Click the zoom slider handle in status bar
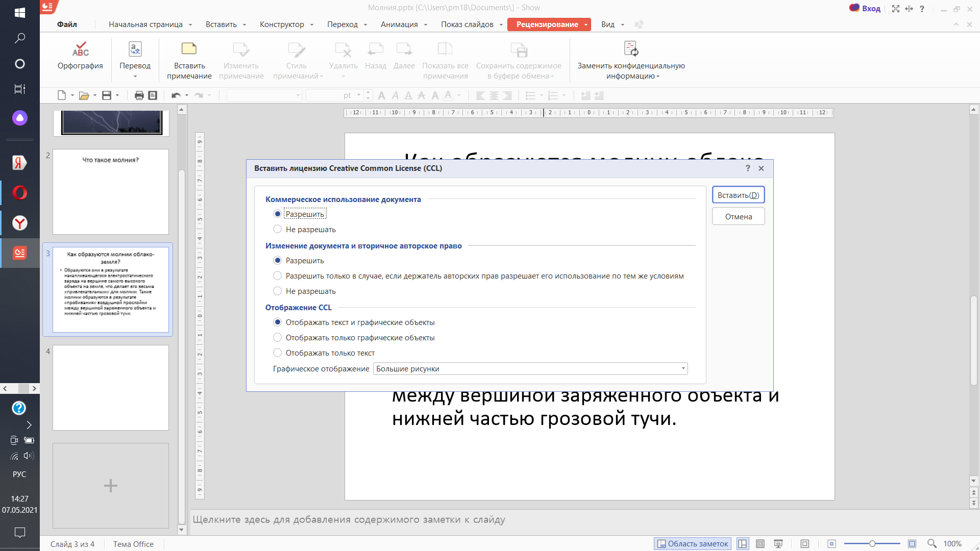 pyautogui.click(x=872, y=544)
